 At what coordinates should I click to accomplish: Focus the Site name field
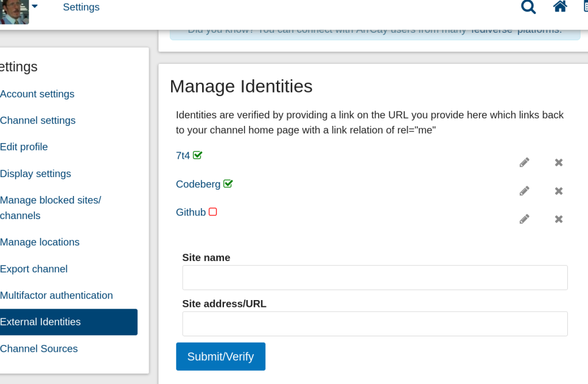375,278
